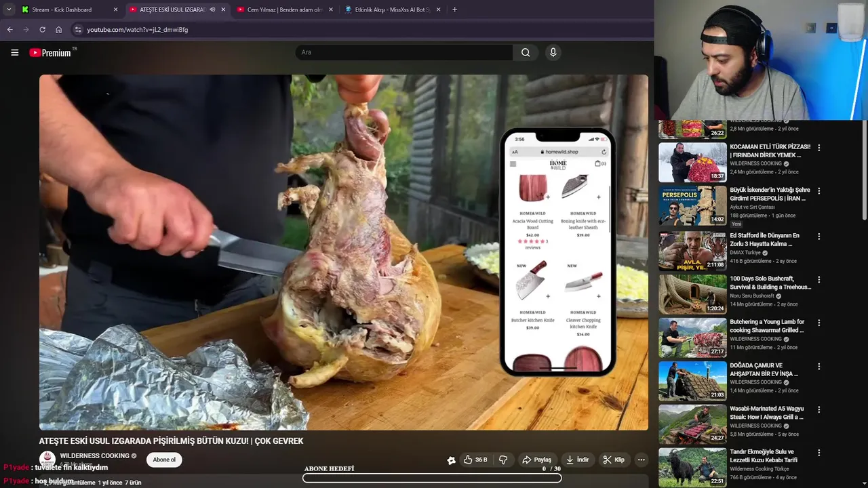Click the sparkle icon left of like button

point(452,460)
